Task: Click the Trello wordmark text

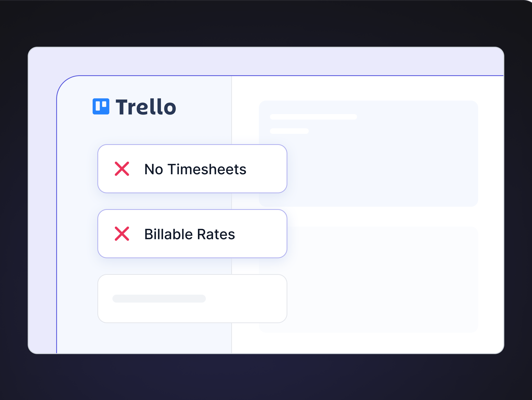Action: coord(146,107)
